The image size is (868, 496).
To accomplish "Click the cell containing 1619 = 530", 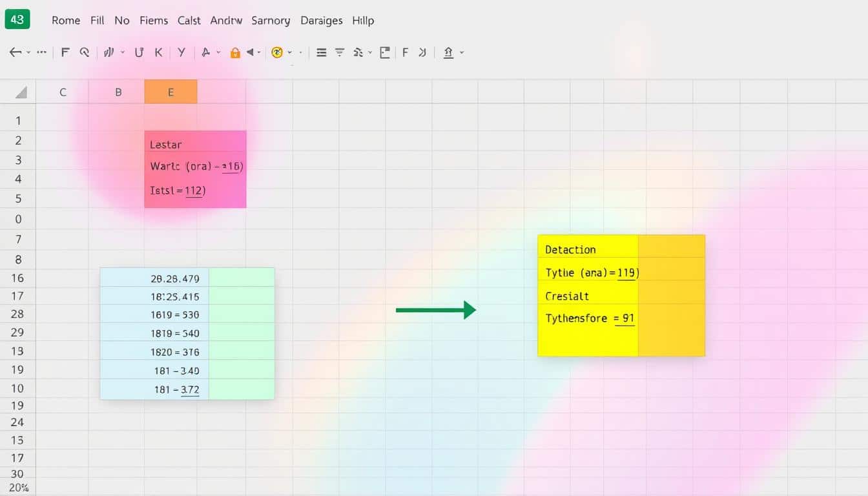I will [154, 315].
